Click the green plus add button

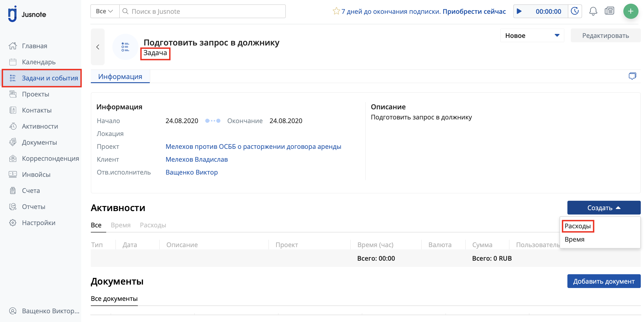(630, 11)
